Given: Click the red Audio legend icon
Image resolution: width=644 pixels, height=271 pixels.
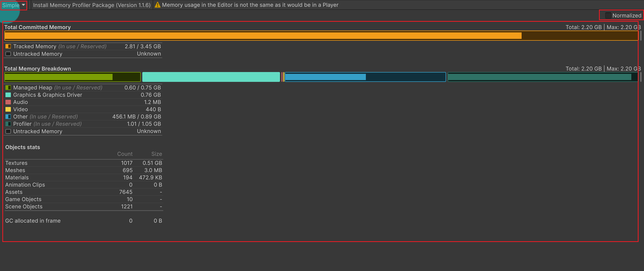Looking at the screenshot, I should point(8,102).
